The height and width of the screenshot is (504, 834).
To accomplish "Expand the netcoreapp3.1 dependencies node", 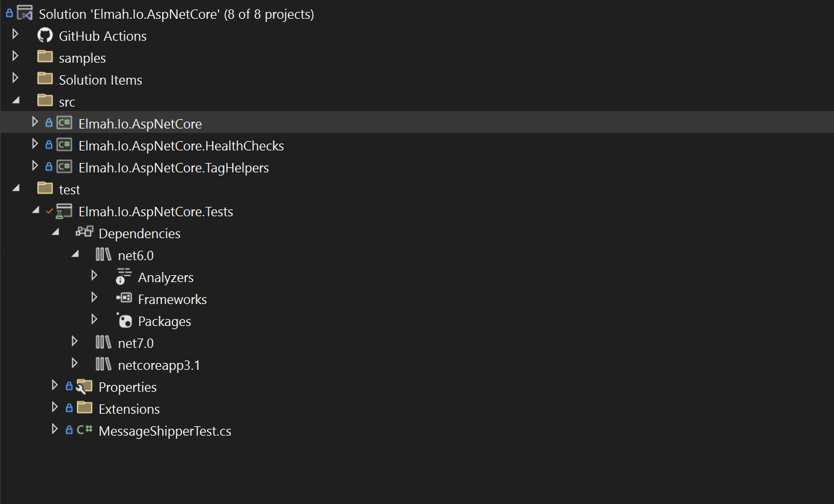I will click(x=75, y=364).
